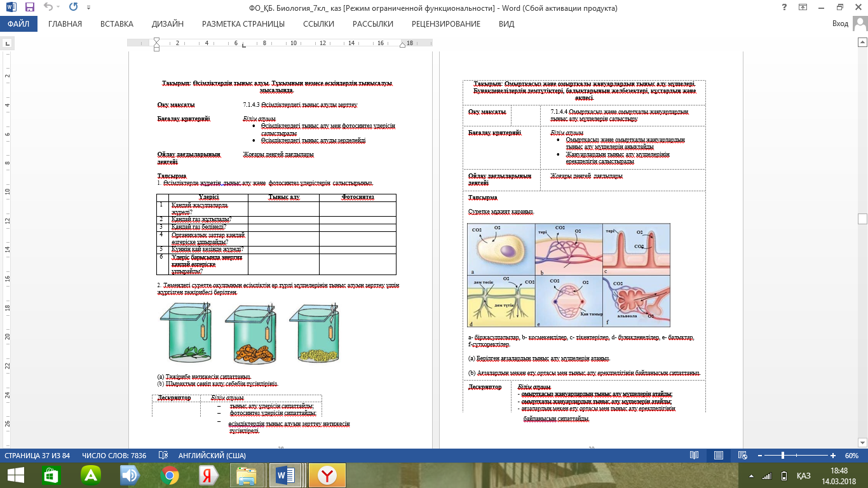Save the document with the floppy disk icon
This screenshot has height=488, width=868.
point(29,8)
